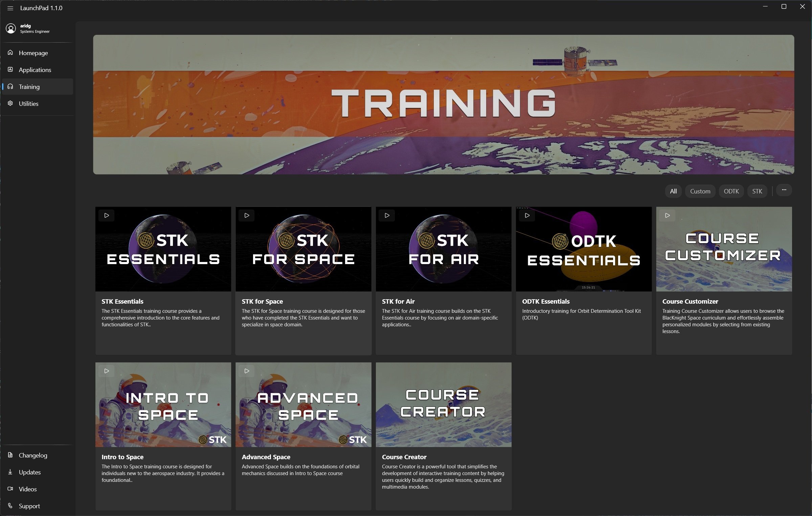Screen dimensions: 812x516
Task: Go to Homepage in sidebar
Action: (37, 53)
